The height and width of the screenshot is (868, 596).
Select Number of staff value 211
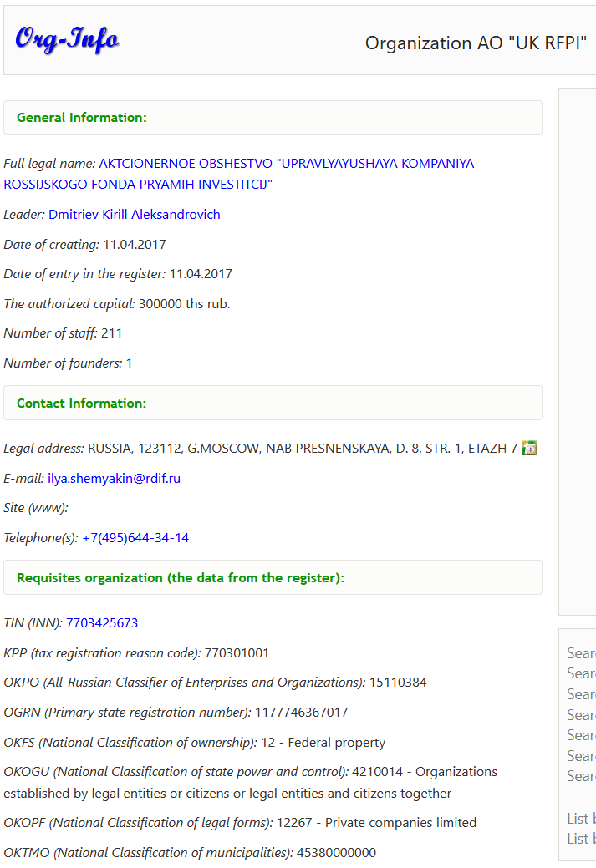pyautogui.click(x=111, y=332)
